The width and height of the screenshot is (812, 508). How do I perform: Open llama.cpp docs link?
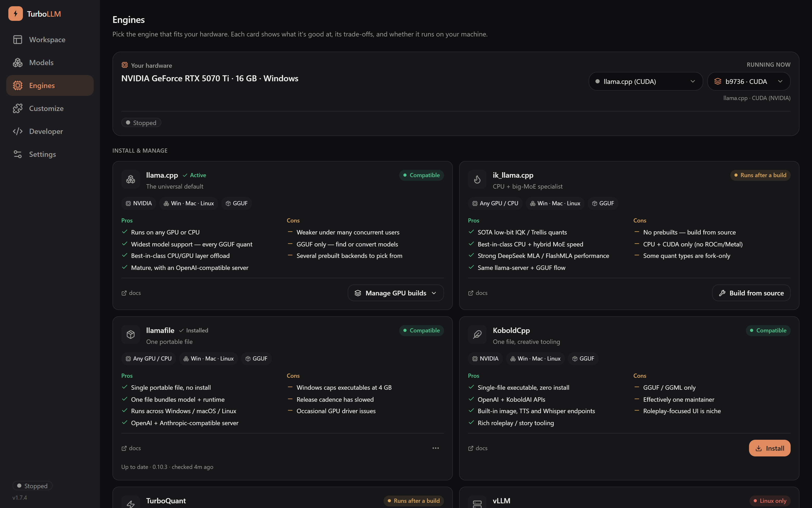(x=131, y=293)
